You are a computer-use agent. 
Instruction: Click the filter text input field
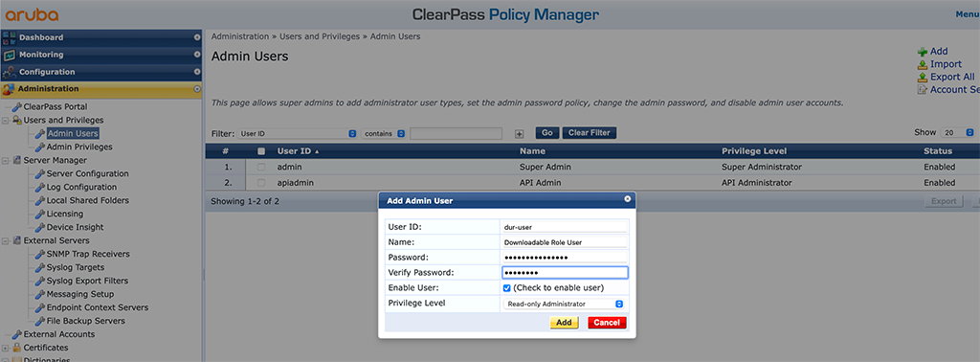point(457,133)
